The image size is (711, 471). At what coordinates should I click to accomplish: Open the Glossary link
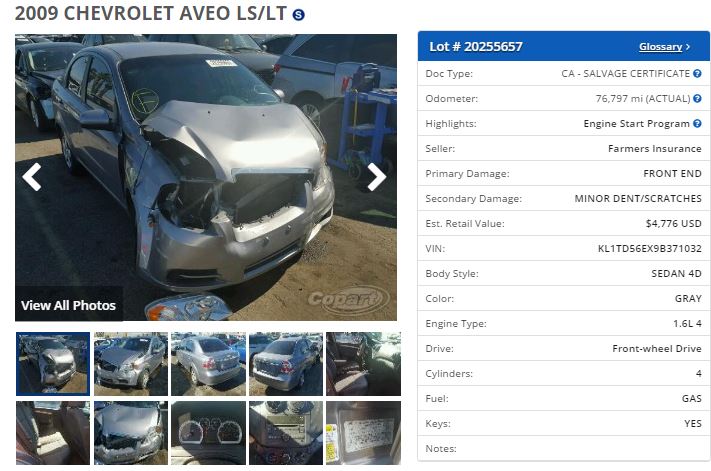point(660,47)
